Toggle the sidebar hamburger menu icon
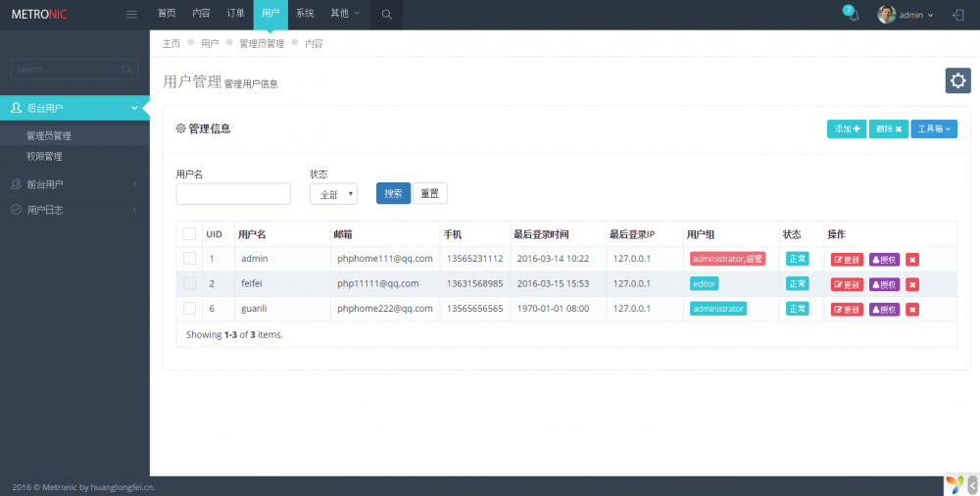 point(132,15)
